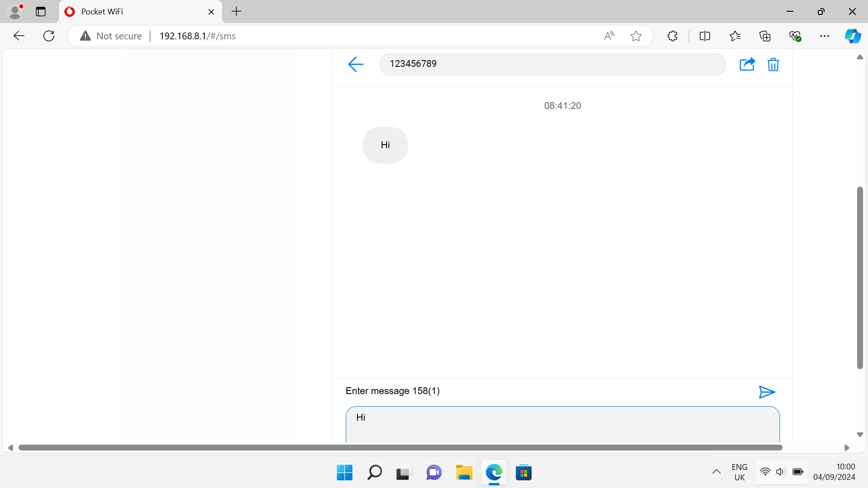Viewport: 868px width, 488px height.
Task: Launch File Explorer from the taskbar
Action: (464, 473)
